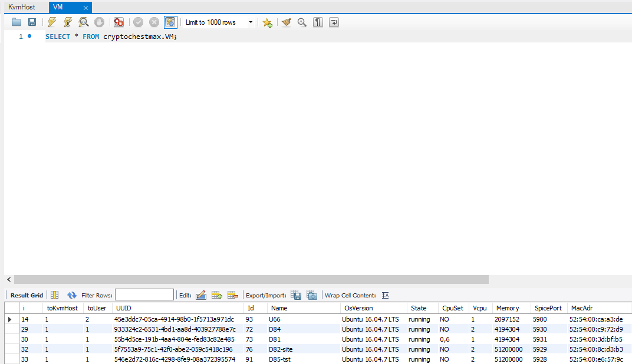Run Explain plan magnifier icon
This screenshot has width=632, height=364.
[x=84, y=22]
